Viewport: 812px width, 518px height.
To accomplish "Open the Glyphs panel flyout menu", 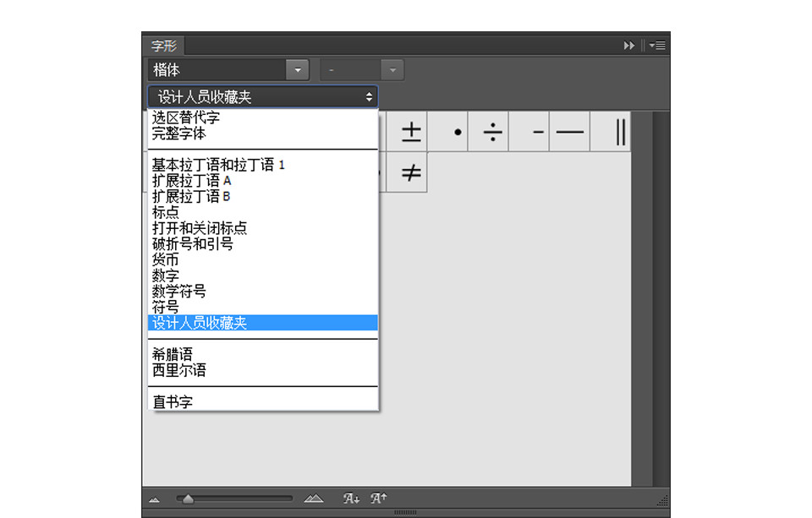I will pos(657,46).
